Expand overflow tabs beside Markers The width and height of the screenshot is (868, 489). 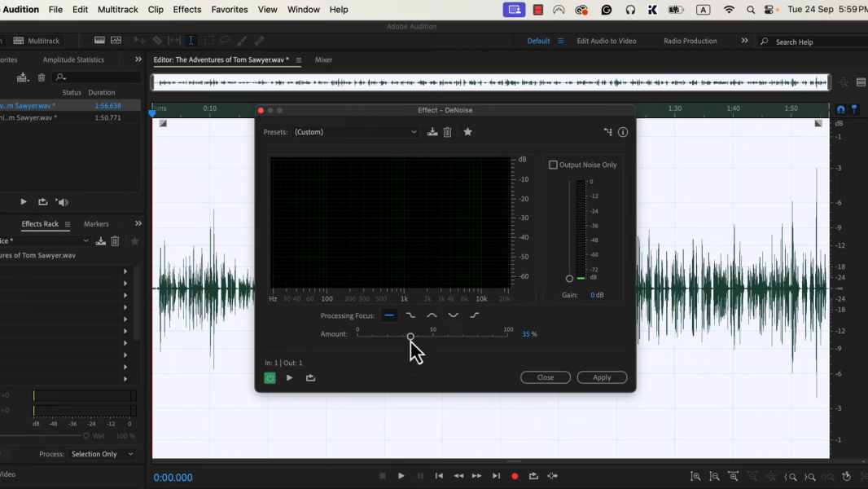click(138, 224)
